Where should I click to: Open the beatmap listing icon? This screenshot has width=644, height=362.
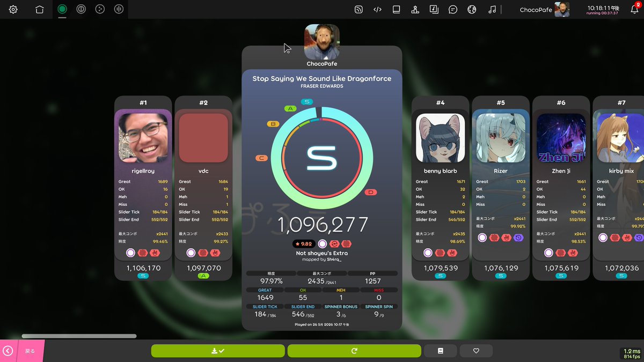pyautogui.click(x=434, y=9)
